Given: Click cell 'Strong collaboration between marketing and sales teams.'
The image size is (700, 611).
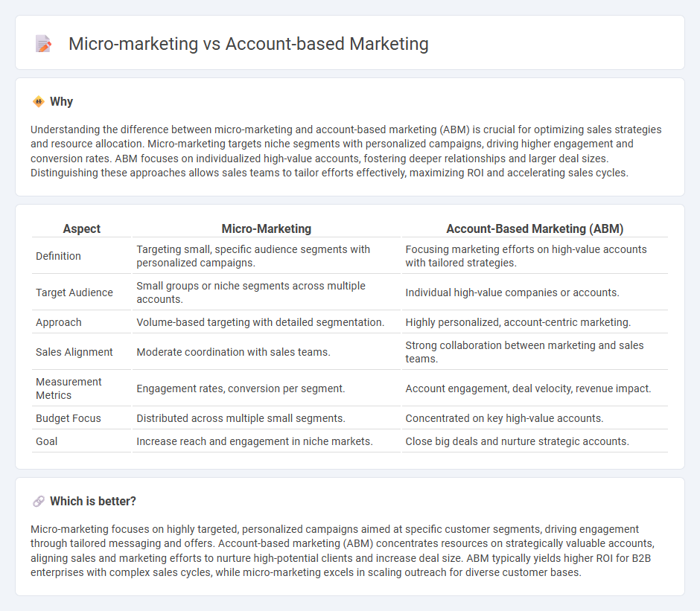Looking at the screenshot, I should click(535, 352).
